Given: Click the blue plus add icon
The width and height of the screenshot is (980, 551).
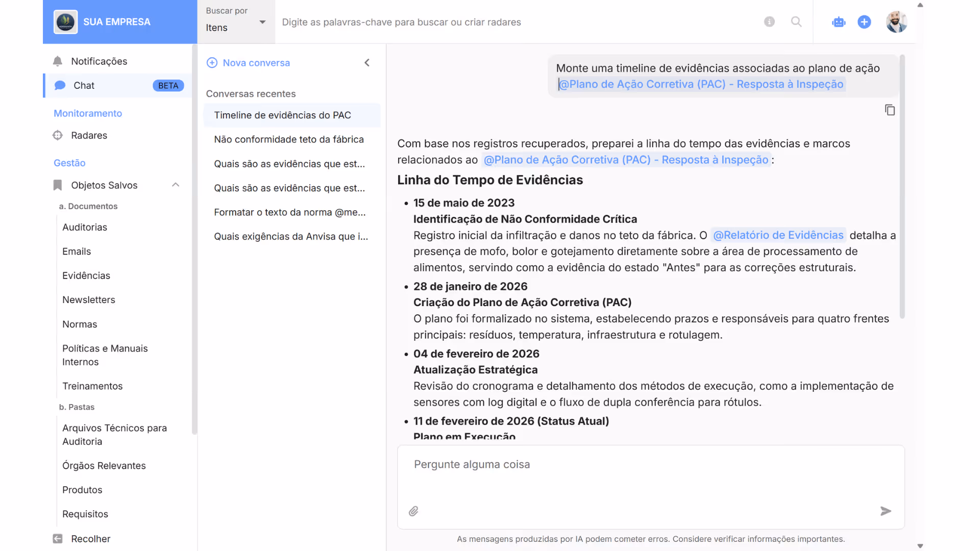Looking at the screenshot, I should 864,22.
